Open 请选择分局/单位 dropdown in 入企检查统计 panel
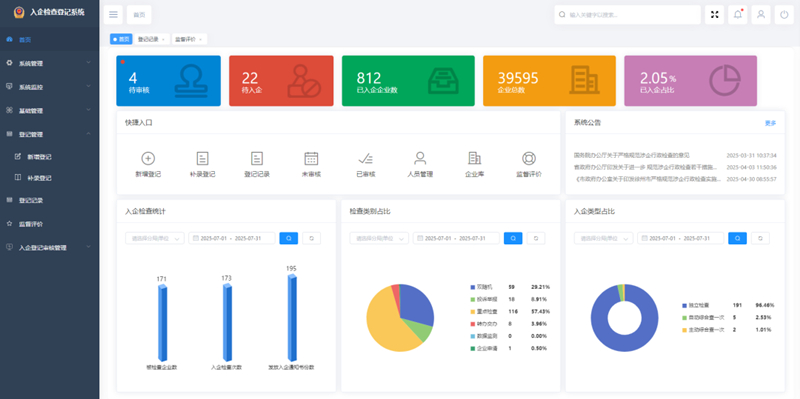This screenshot has height=399, width=800. 155,238
